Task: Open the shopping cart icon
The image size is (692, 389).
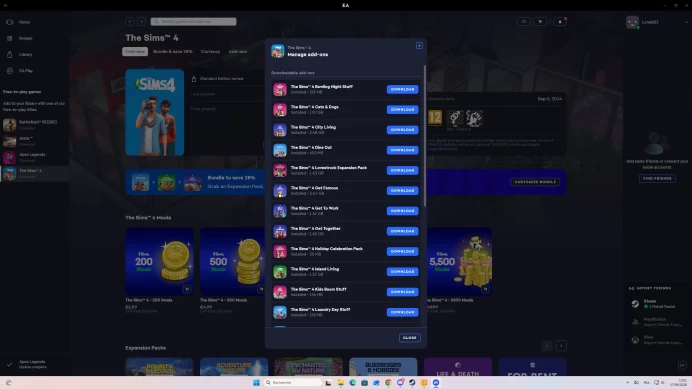Action: point(540,22)
